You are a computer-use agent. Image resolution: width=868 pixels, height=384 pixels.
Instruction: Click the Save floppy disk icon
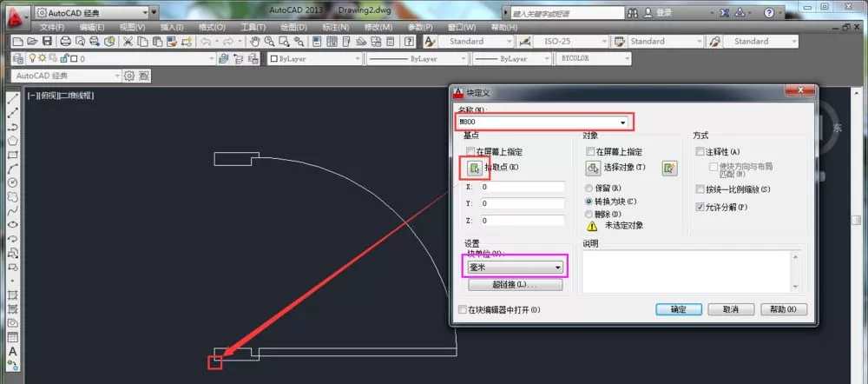click(x=47, y=42)
